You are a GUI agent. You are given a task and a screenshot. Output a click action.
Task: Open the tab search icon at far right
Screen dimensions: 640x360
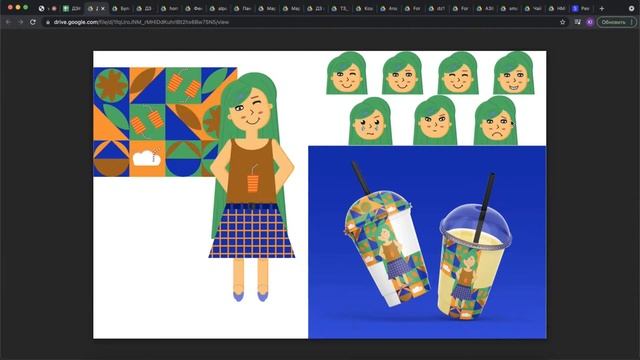pos(631,8)
